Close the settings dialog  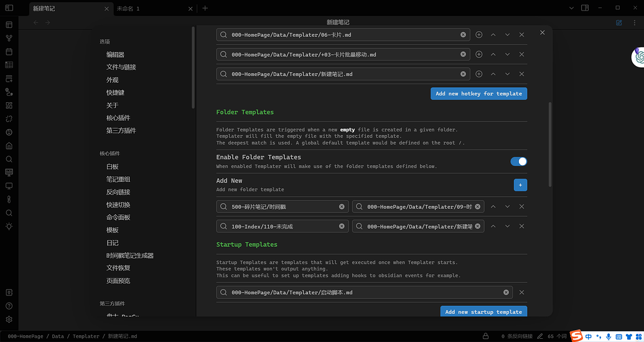[x=542, y=32]
